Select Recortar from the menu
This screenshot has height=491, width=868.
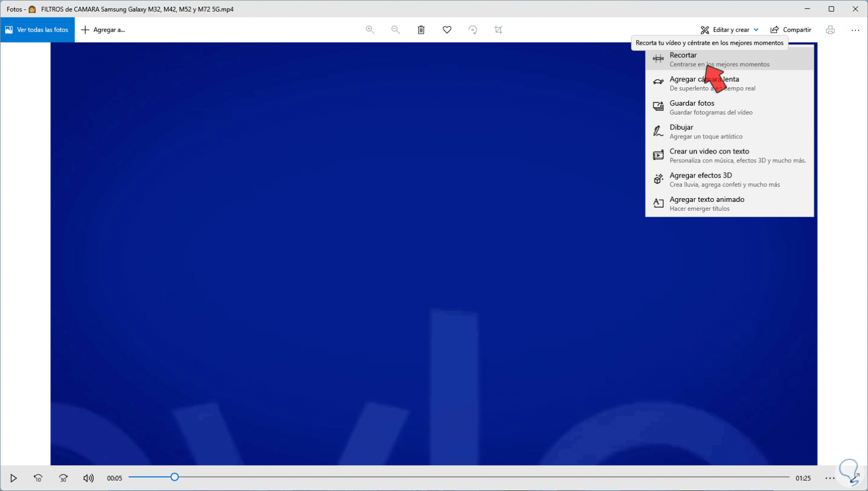point(730,59)
